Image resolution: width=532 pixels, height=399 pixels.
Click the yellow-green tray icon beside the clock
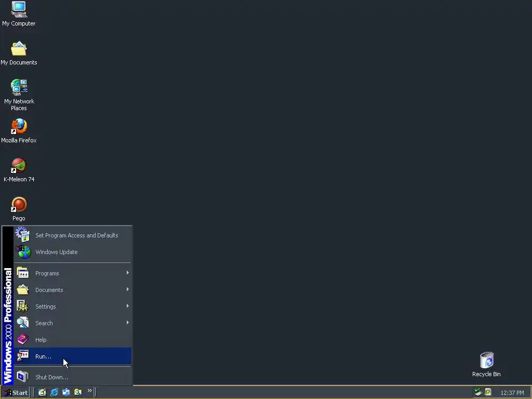pyautogui.click(x=488, y=392)
